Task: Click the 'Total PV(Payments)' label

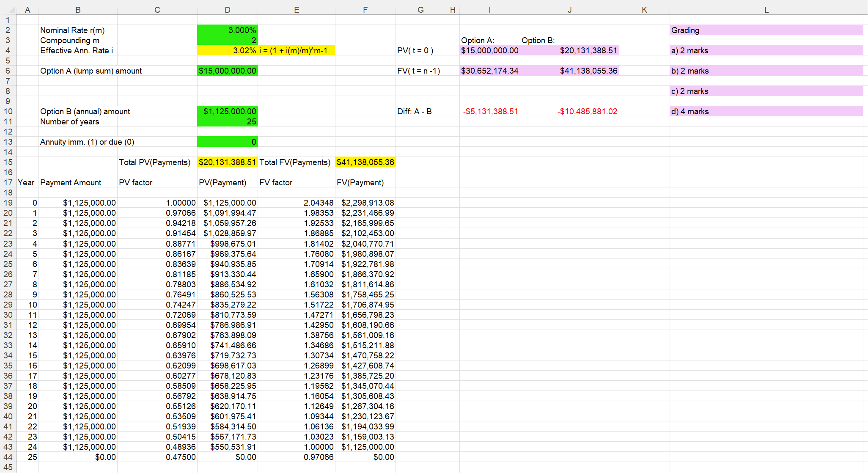Action: coord(155,162)
